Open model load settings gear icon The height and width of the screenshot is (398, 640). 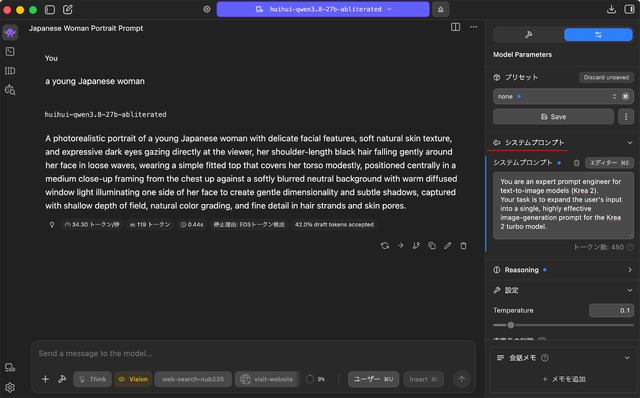[x=207, y=9]
